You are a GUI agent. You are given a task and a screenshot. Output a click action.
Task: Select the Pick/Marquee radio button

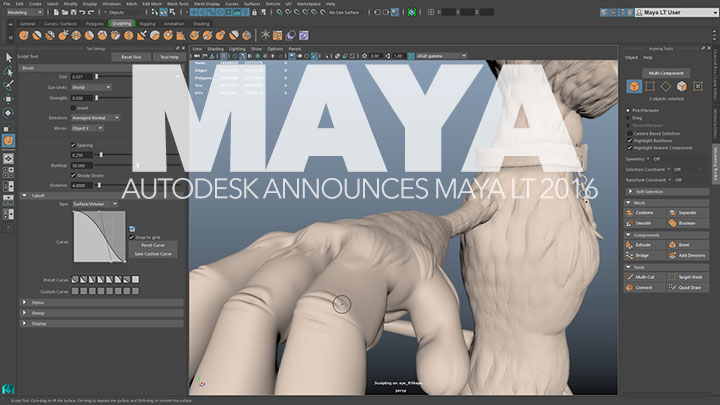(x=628, y=111)
